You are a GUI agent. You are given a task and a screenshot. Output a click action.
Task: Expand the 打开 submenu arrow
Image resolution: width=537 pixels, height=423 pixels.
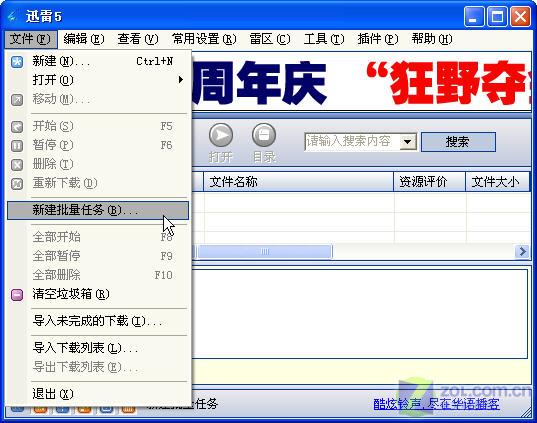181,80
